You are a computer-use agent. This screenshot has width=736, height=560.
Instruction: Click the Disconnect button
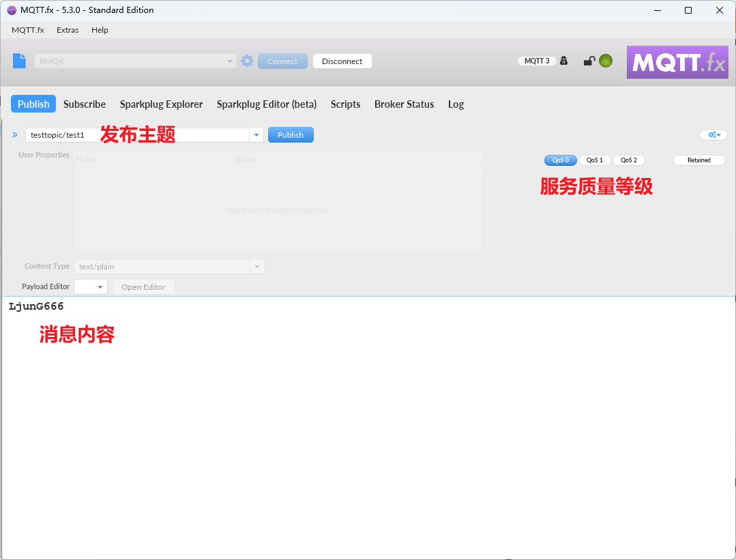click(x=342, y=61)
